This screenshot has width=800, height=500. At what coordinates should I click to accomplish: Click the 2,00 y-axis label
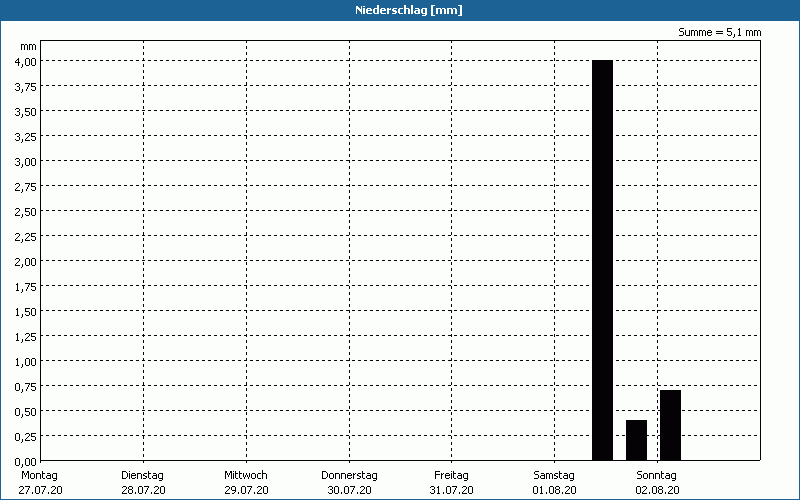click(x=26, y=262)
